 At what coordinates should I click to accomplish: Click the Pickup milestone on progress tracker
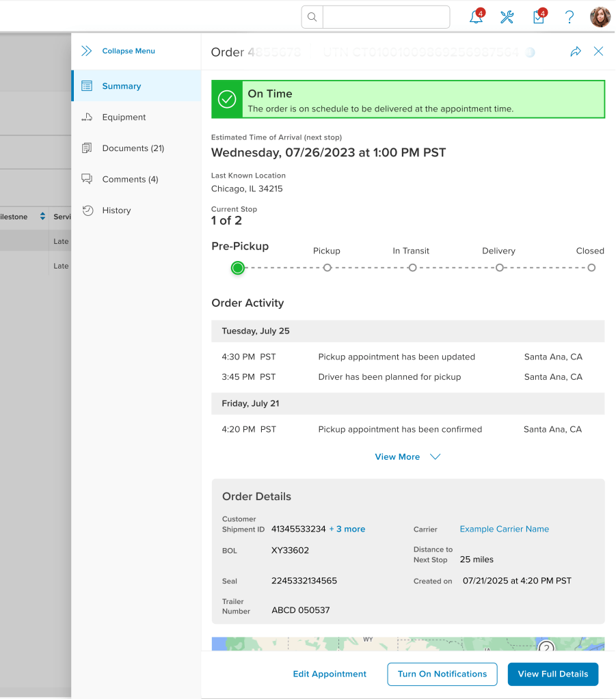click(x=327, y=268)
